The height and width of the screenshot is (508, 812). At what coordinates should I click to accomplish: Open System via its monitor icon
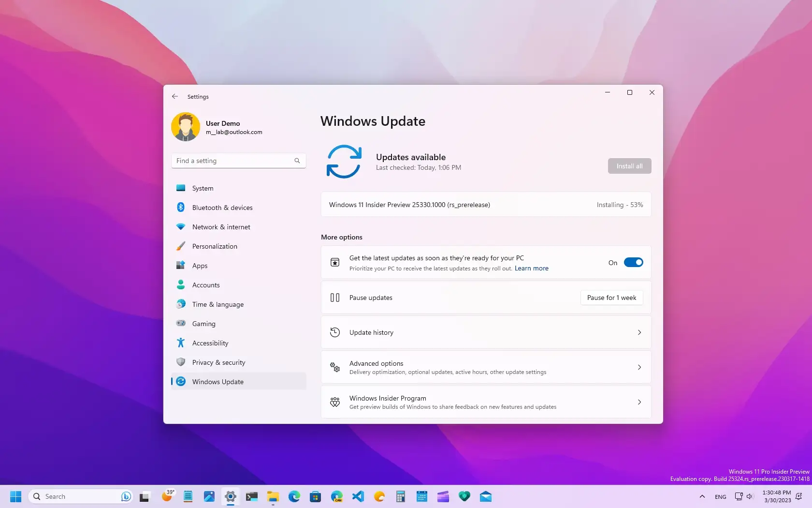click(x=181, y=188)
